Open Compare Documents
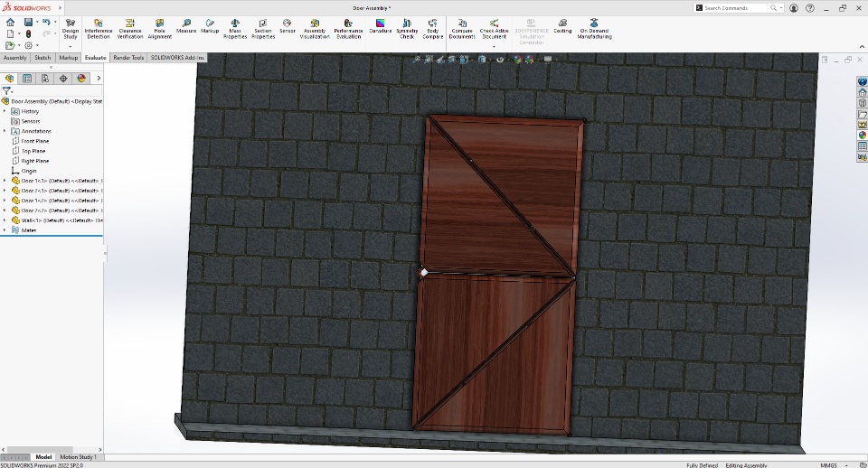868x468 pixels. click(x=462, y=29)
